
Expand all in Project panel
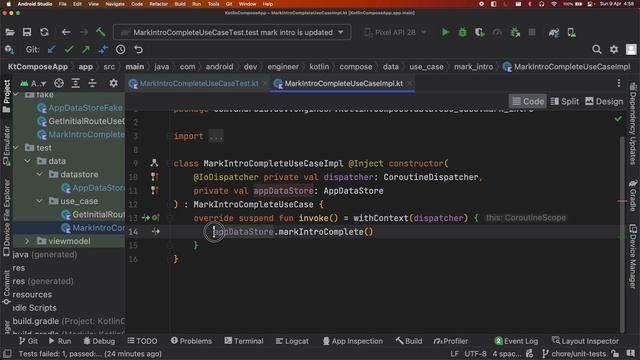(x=76, y=83)
